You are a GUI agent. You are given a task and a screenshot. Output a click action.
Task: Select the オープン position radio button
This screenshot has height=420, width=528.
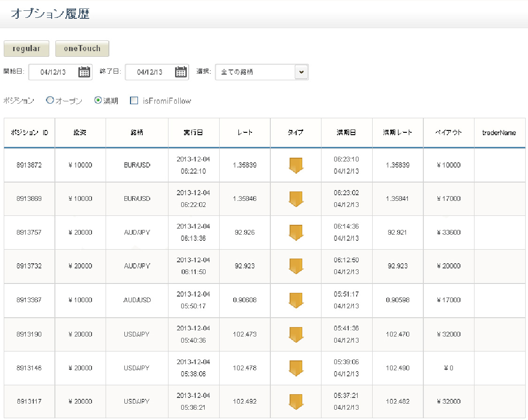50,100
